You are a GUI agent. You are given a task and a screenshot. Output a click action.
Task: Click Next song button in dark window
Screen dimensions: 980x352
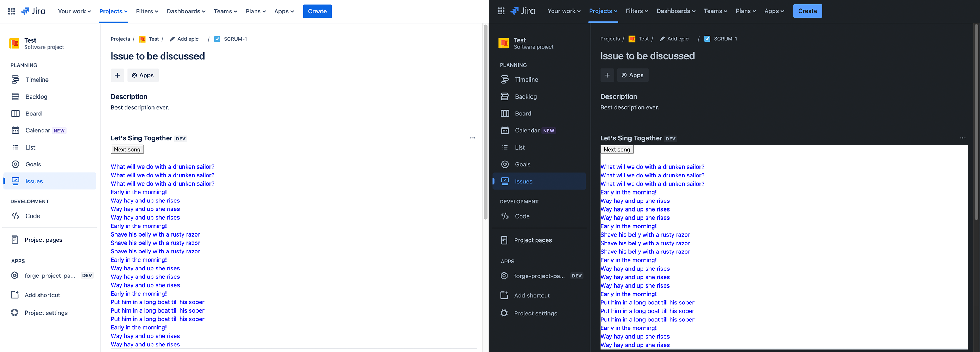tap(617, 150)
